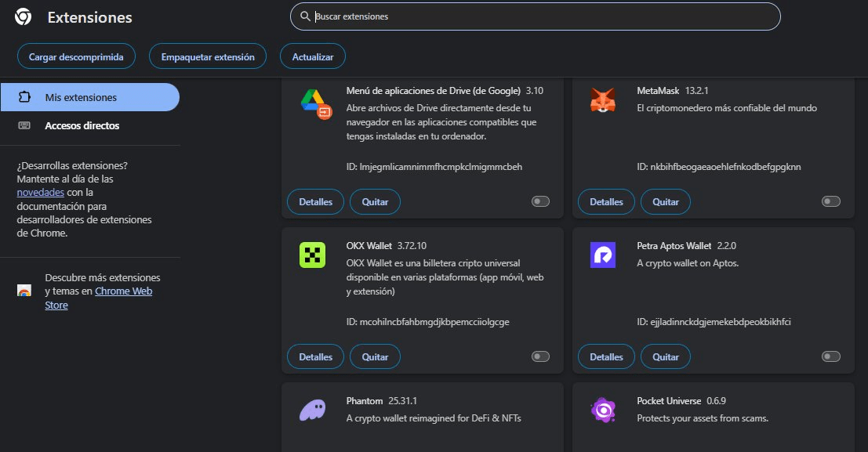Click the OKX Wallet green icon

313,255
